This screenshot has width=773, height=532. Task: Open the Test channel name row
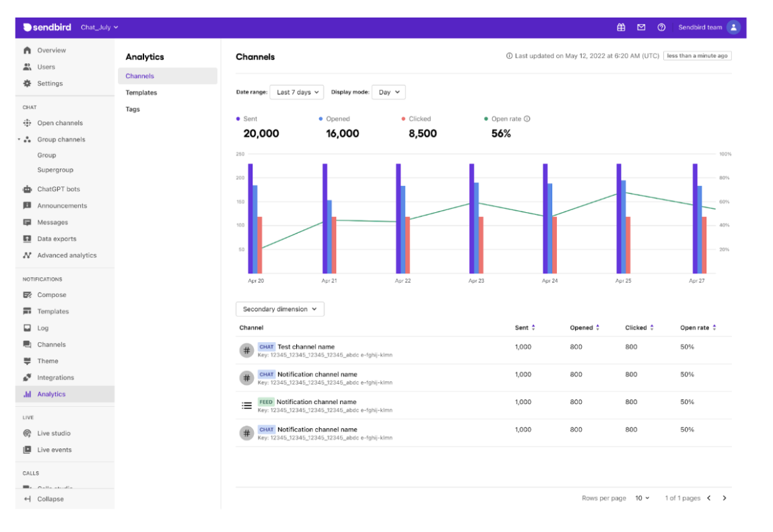(x=306, y=347)
